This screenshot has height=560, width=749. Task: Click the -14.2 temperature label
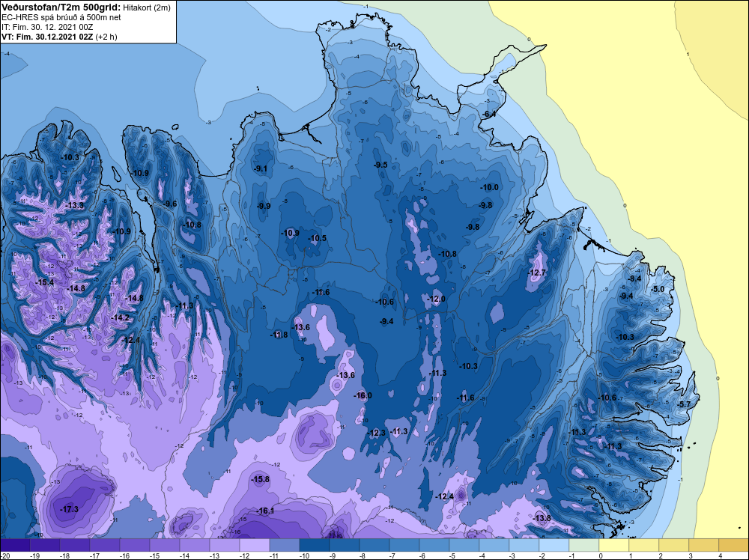(120, 318)
